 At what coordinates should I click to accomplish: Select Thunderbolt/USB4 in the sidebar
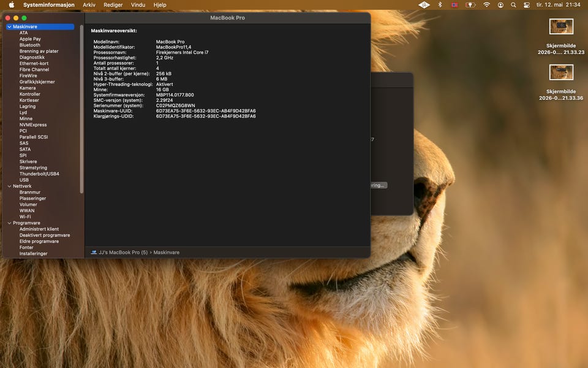39,174
